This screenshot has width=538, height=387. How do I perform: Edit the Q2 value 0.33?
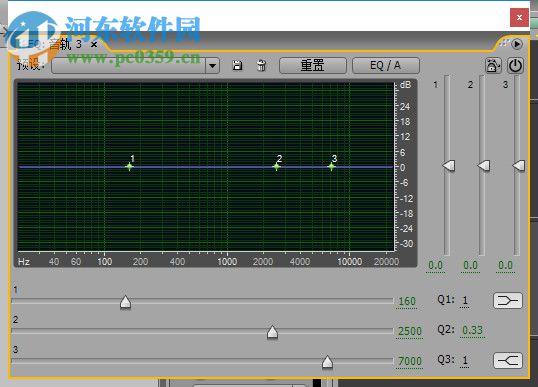click(x=472, y=330)
